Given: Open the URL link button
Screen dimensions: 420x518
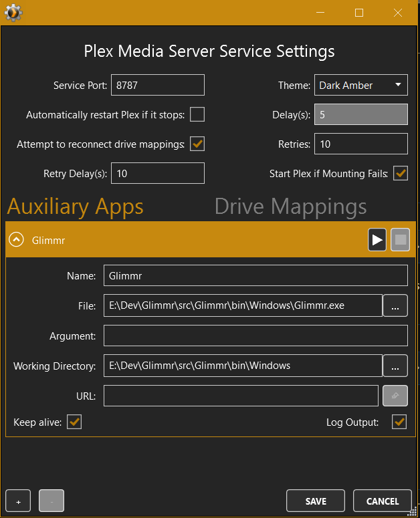Looking at the screenshot, I should pyautogui.click(x=395, y=396).
